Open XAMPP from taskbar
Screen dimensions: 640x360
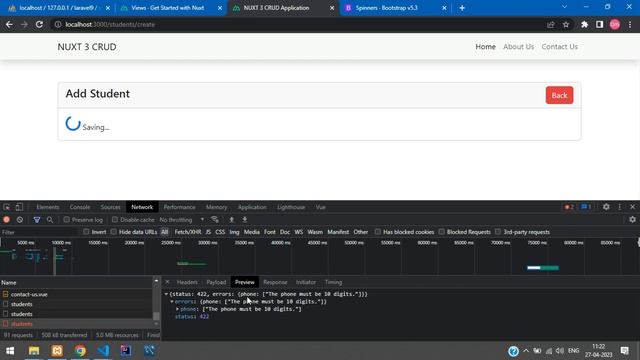click(57, 351)
